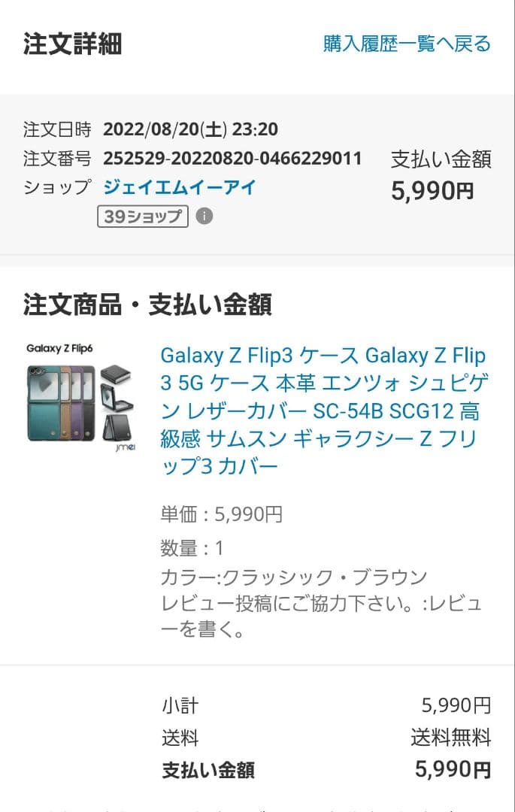Click the 5,990円 payment amount in order summary

pyautogui.click(x=432, y=191)
